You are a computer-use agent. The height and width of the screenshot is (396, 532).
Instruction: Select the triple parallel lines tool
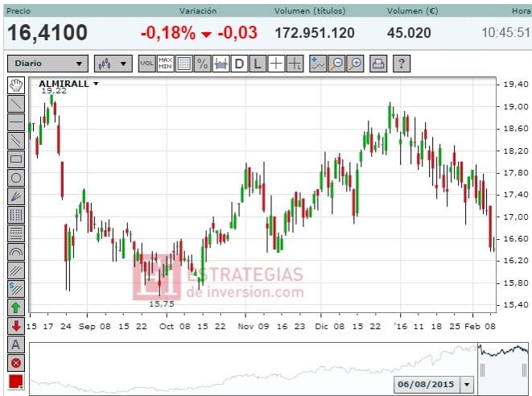16,270
